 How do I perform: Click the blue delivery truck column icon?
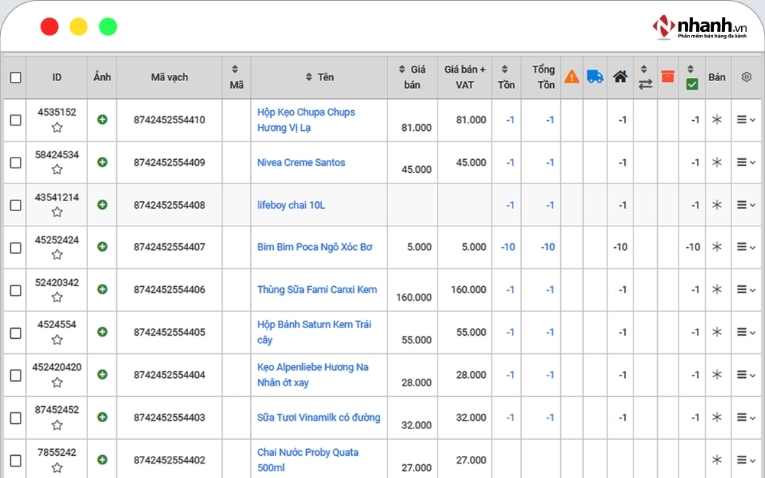[x=595, y=77]
